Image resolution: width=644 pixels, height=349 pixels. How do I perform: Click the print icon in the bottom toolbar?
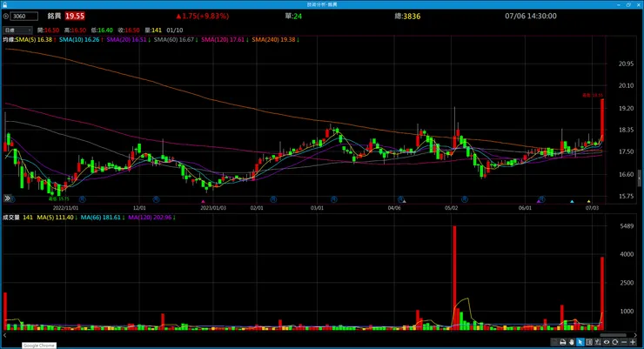[563, 342]
